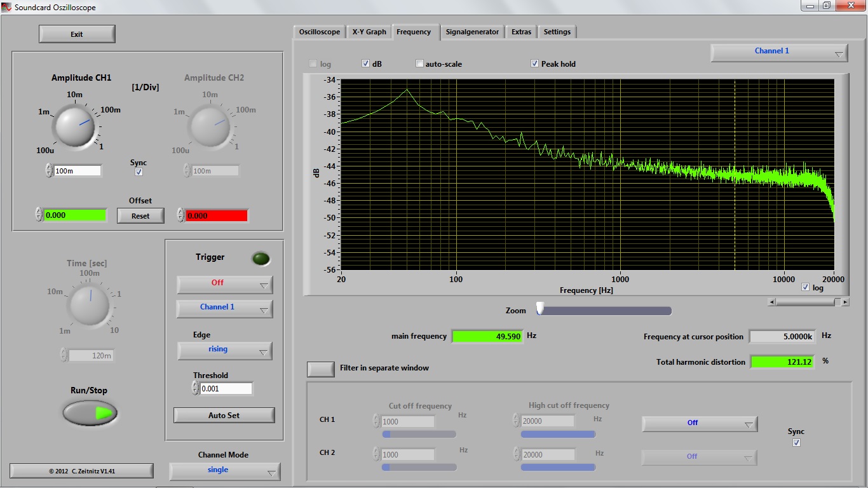Click the CH1 offset stepper arrows
Viewport: 868px width, 488px height.
click(39, 215)
